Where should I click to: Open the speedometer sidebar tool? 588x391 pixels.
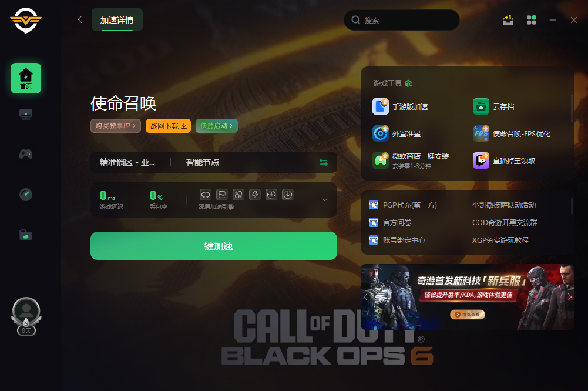25,195
